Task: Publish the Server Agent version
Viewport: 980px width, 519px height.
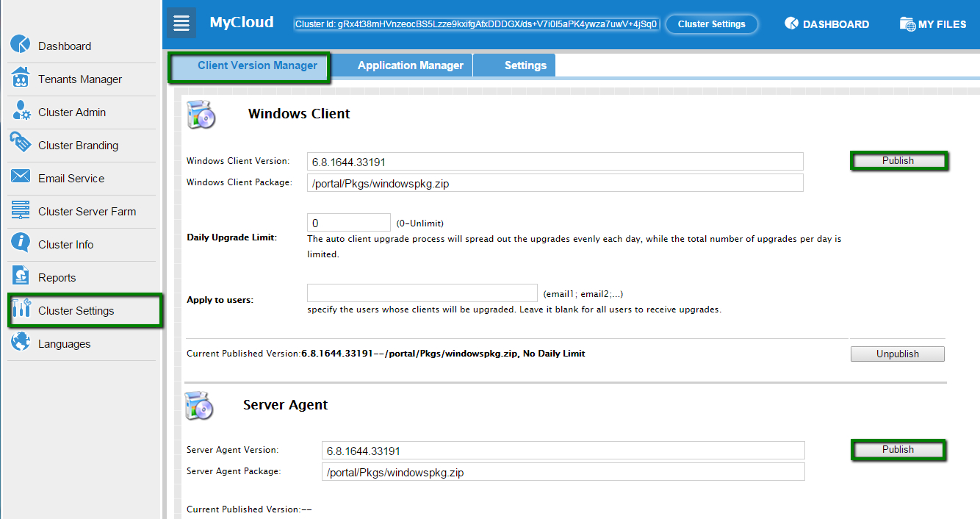Action: 898,449
